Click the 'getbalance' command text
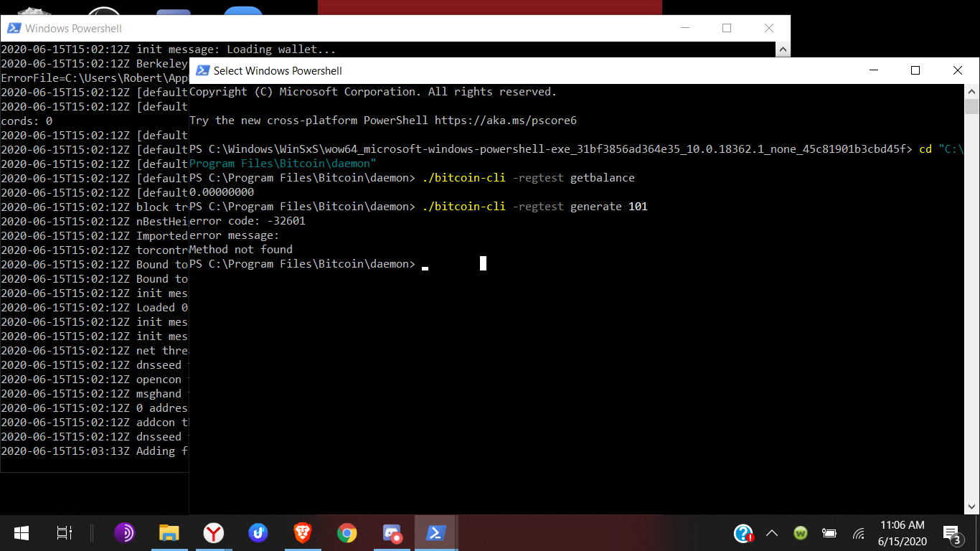The height and width of the screenshot is (551, 980). pyautogui.click(x=603, y=178)
